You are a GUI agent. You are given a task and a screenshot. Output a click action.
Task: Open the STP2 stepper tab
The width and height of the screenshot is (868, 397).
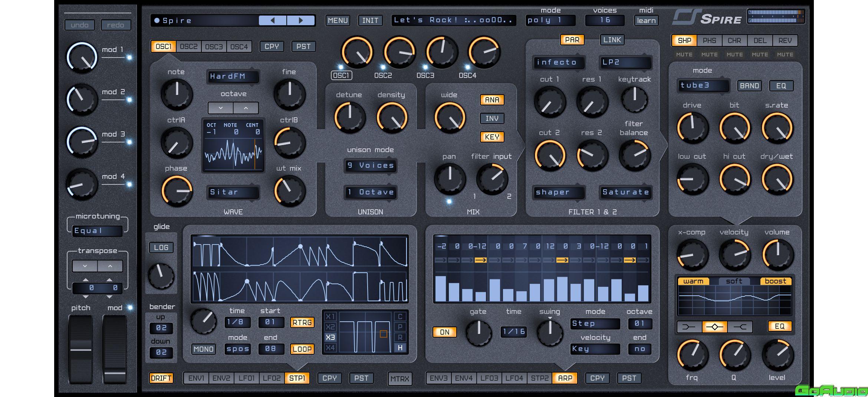540,378
